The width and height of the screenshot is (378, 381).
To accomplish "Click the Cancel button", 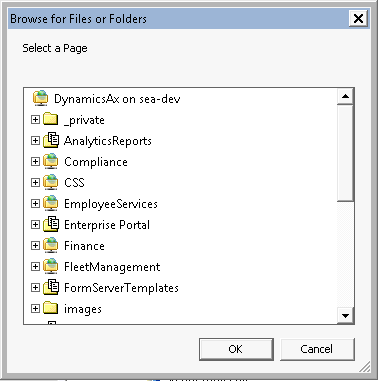I will [317, 349].
